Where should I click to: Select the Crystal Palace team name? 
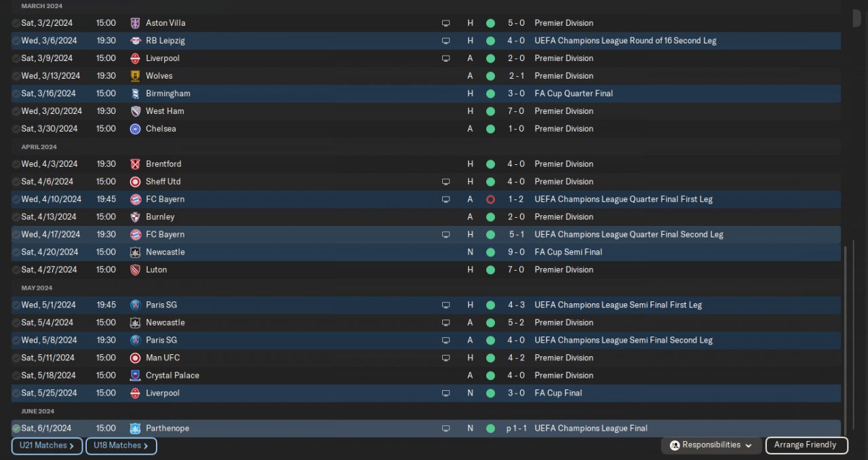(x=172, y=376)
